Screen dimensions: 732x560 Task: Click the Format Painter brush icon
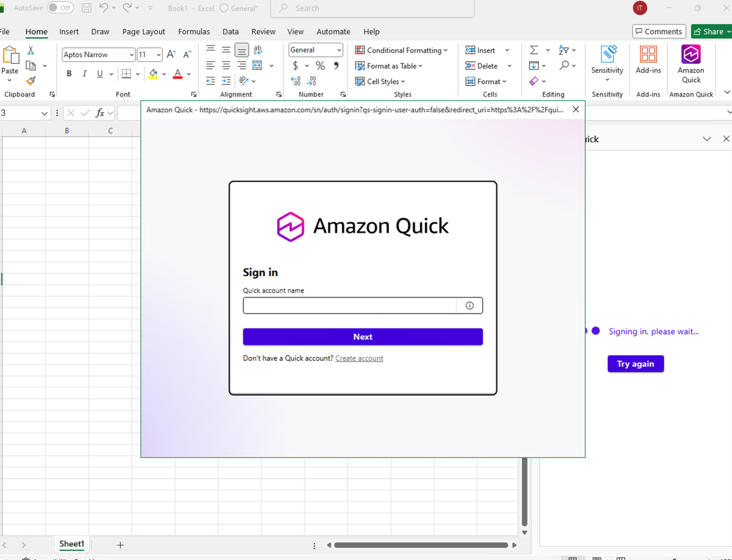click(31, 80)
